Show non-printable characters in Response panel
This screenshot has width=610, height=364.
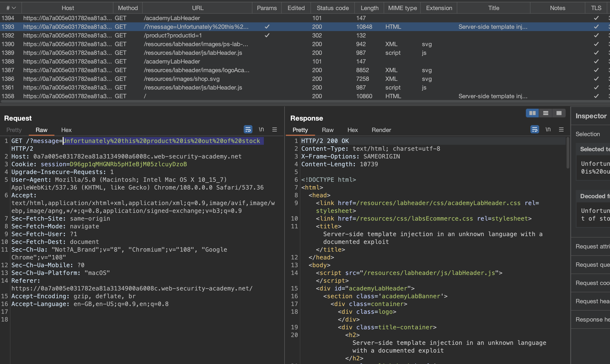548,129
